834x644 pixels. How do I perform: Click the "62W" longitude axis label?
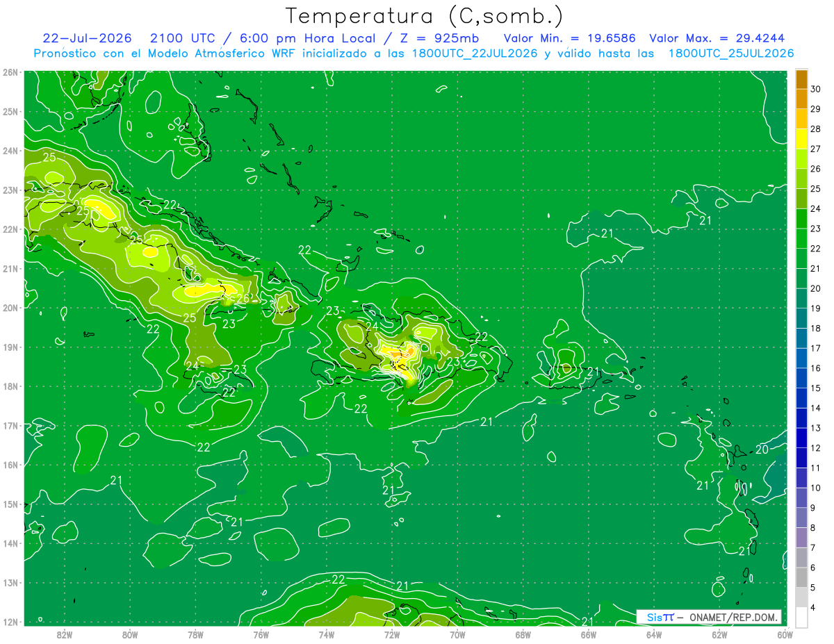point(719,634)
